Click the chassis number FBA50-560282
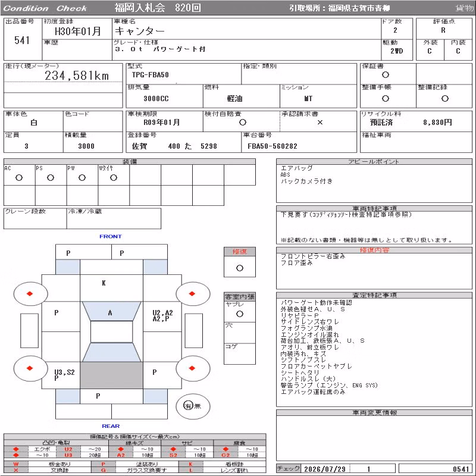The width and height of the screenshot is (476, 476). coord(273,146)
